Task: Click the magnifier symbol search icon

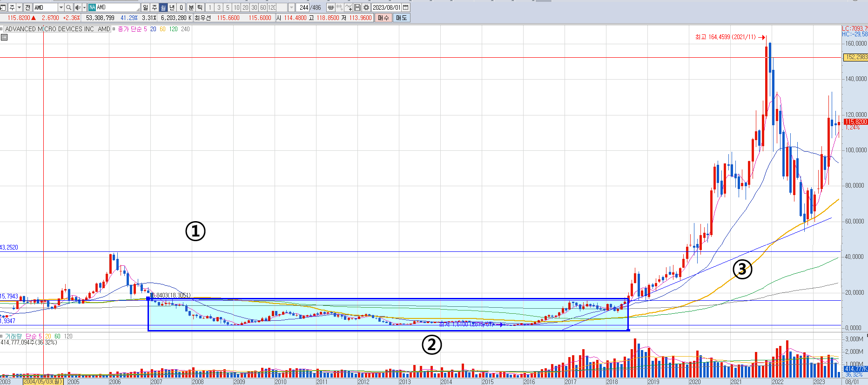Action: [x=69, y=7]
